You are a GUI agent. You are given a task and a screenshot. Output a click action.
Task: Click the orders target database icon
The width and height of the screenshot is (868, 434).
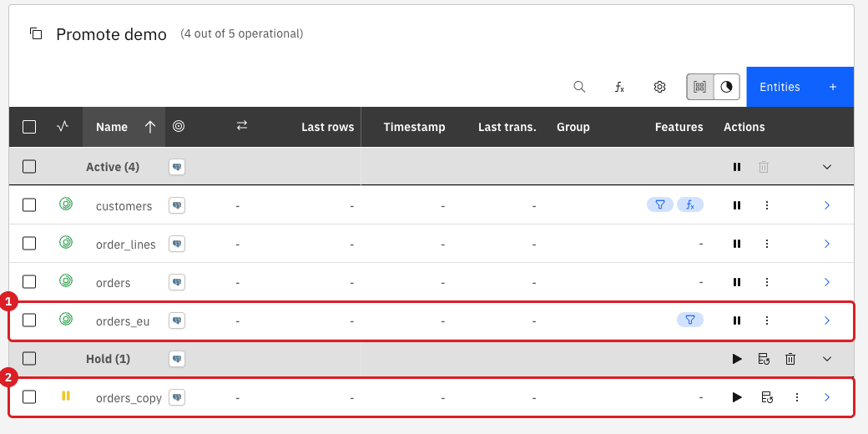177,282
